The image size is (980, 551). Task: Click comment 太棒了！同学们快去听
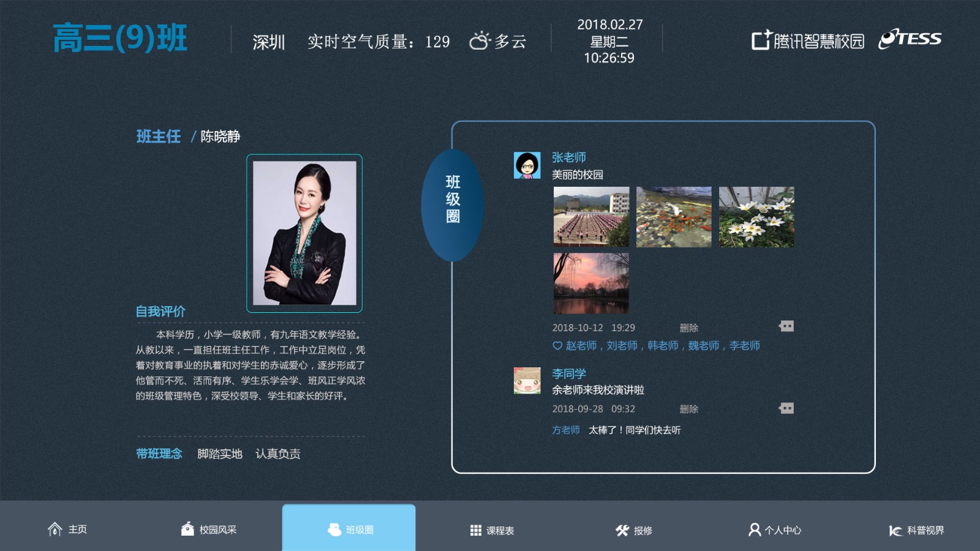(x=635, y=430)
